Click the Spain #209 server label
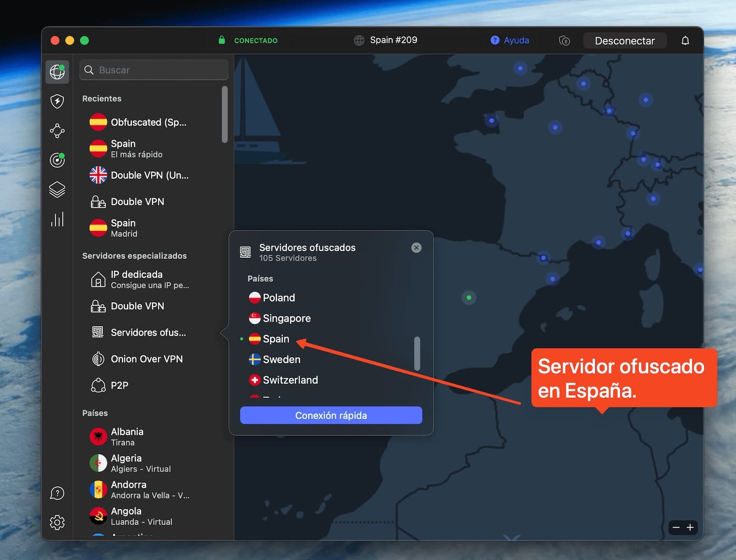The image size is (736, 560). (x=394, y=40)
